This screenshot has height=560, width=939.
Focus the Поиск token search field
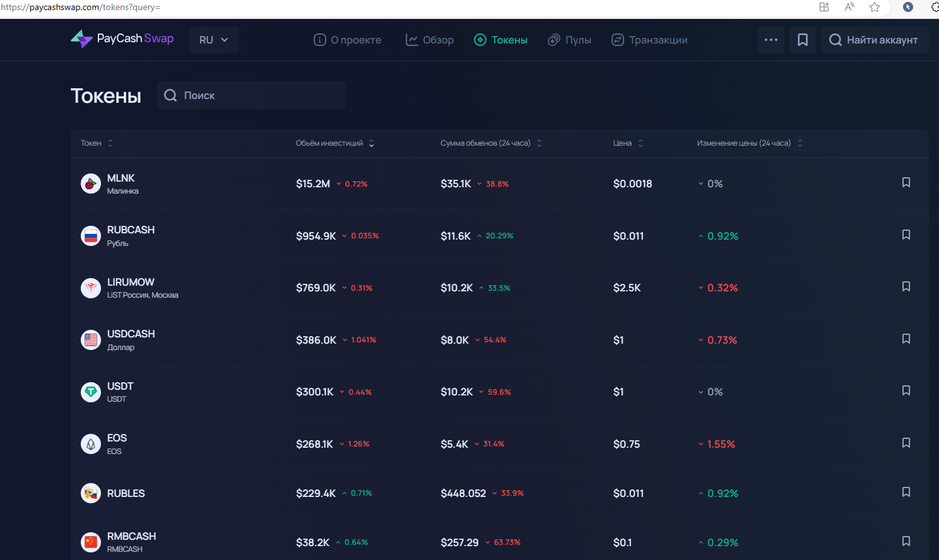point(251,95)
